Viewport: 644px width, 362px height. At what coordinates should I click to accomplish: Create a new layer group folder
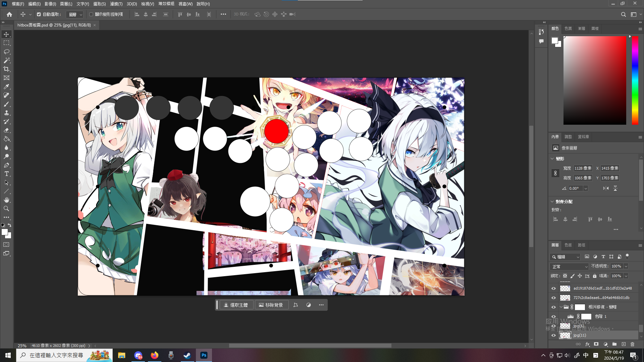point(614,344)
